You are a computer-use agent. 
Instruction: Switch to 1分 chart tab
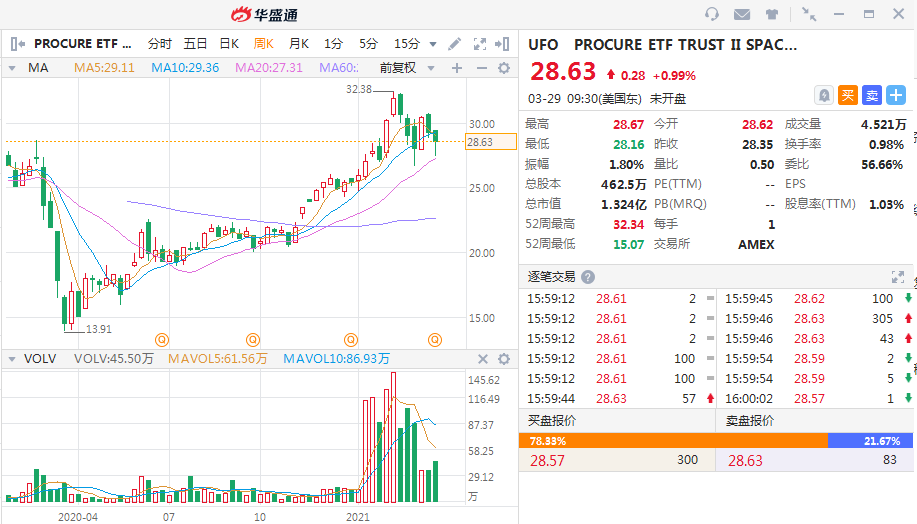click(333, 44)
